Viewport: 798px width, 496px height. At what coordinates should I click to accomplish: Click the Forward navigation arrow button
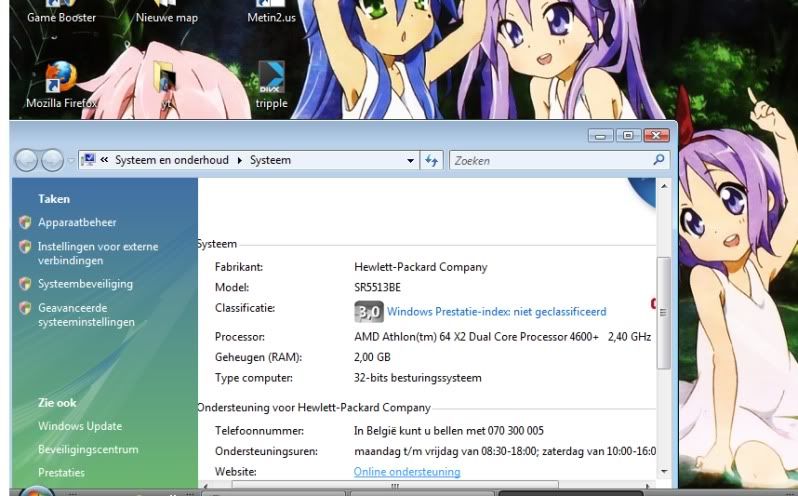point(52,160)
